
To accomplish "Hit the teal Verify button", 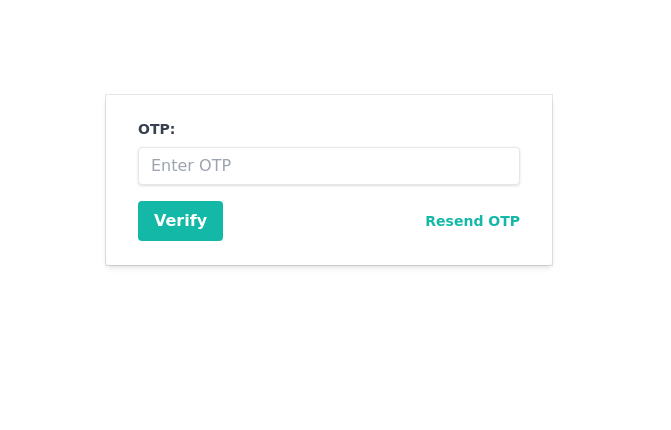I will point(180,221).
